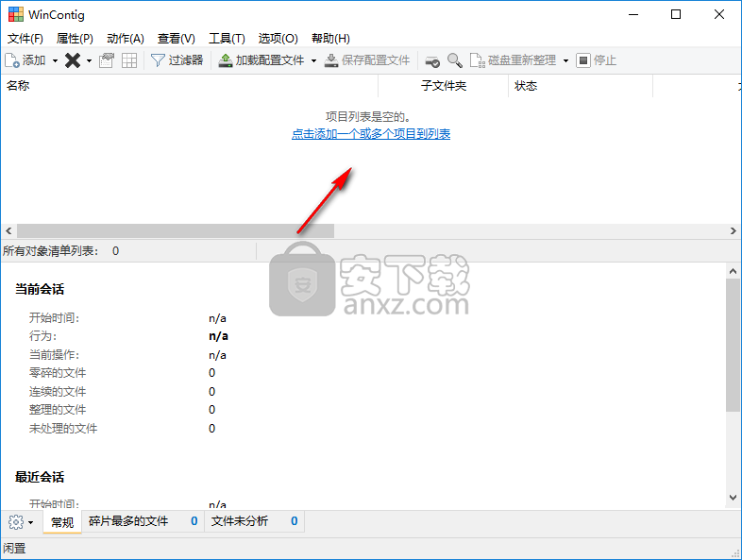
Task: Open the 查看(V) menu
Action: [x=176, y=39]
